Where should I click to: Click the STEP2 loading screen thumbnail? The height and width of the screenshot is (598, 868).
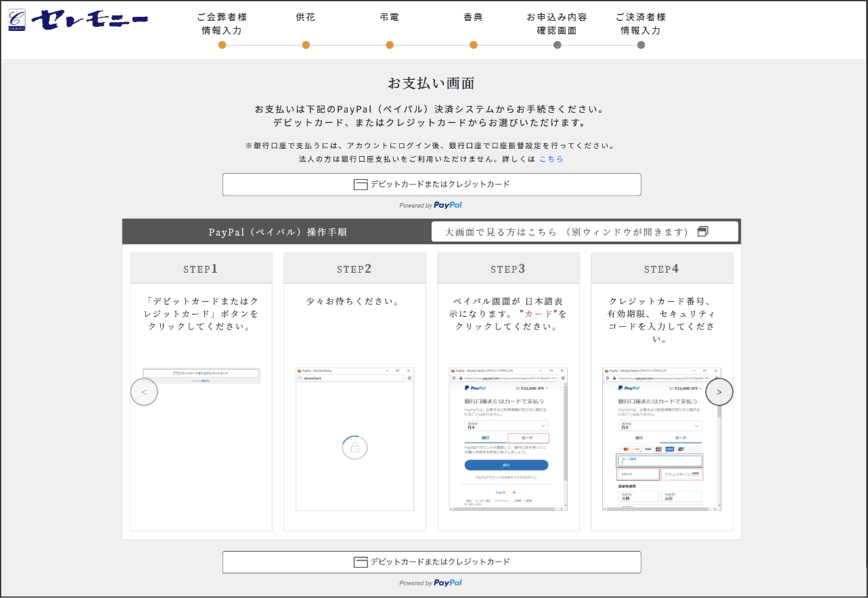[355, 439]
